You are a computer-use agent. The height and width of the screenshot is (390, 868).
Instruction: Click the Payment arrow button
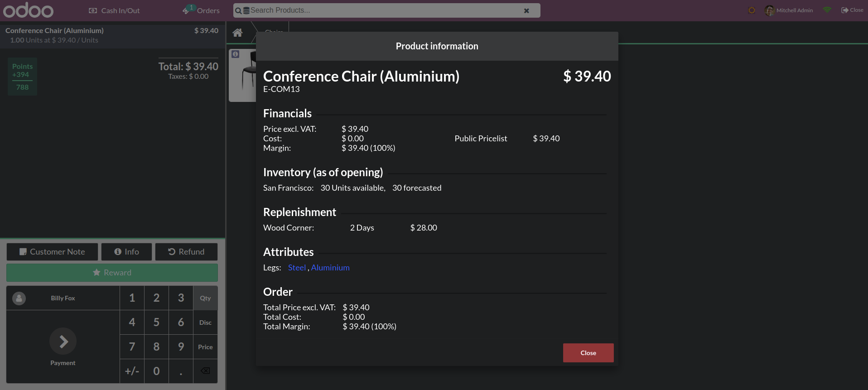pyautogui.click(x=63, y=341)
